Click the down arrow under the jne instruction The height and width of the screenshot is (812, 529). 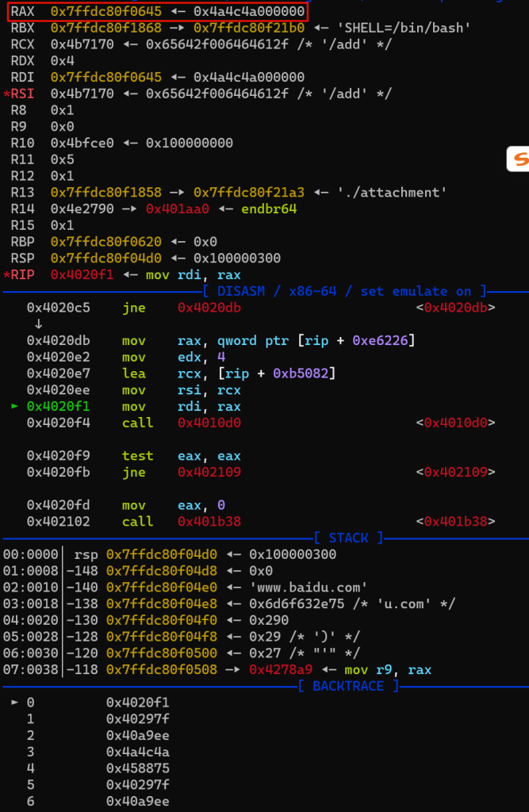(38, 324)
